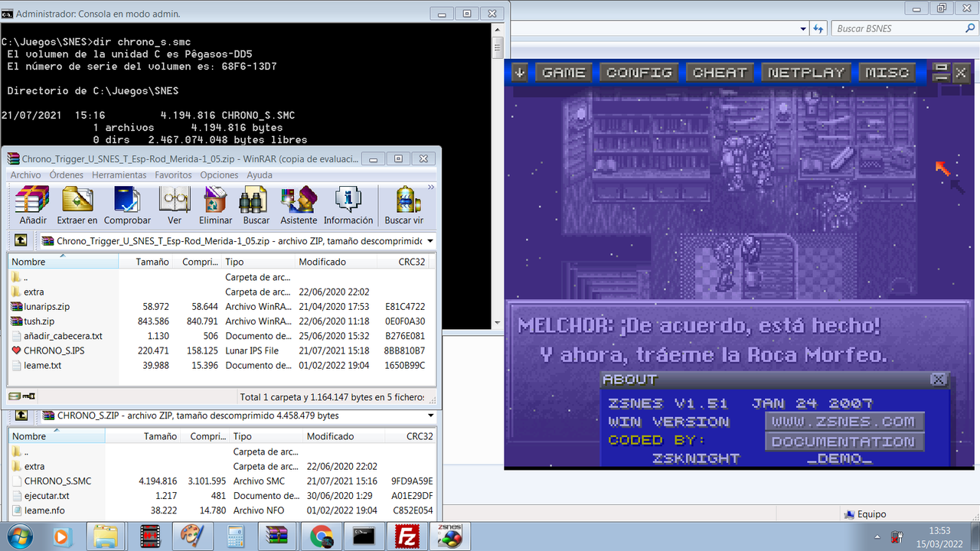Click the Buscar virus toolbar icon
980x551 pixels.
coord(404,206)
